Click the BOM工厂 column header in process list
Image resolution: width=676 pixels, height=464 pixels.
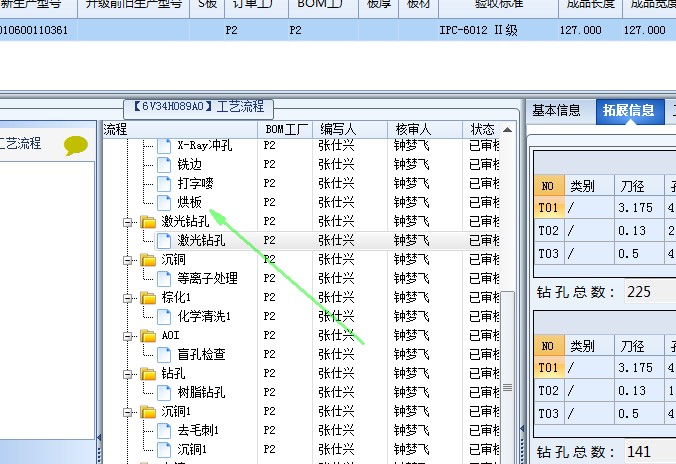285,129
